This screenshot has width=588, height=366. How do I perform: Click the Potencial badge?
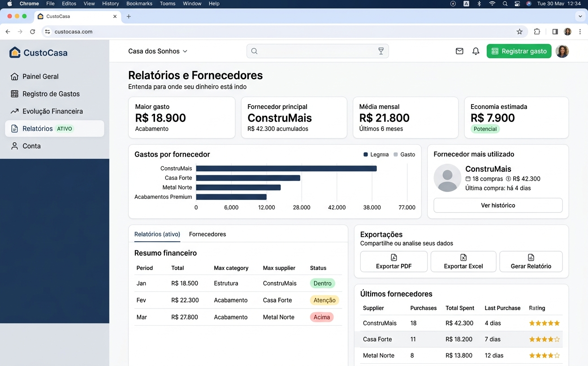[485, 129]
